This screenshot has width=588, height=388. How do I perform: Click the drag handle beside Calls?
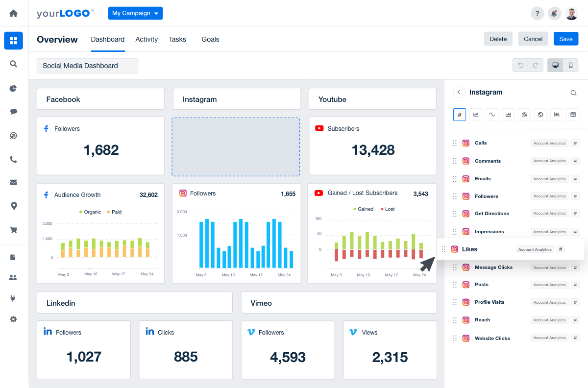click(x=455, y=143)
